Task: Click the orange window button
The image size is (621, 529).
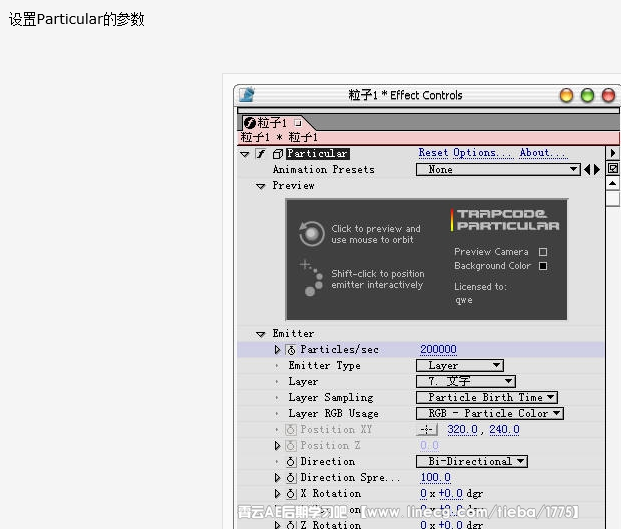Action: 566,95
